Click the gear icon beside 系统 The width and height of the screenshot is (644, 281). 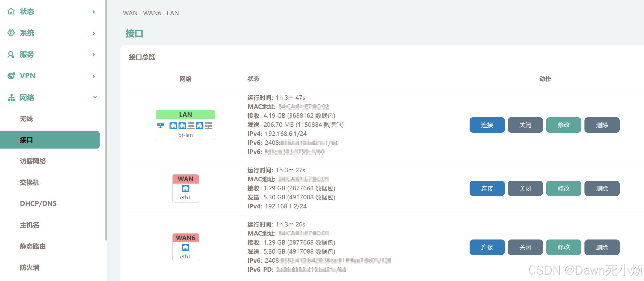pos(11,33)
